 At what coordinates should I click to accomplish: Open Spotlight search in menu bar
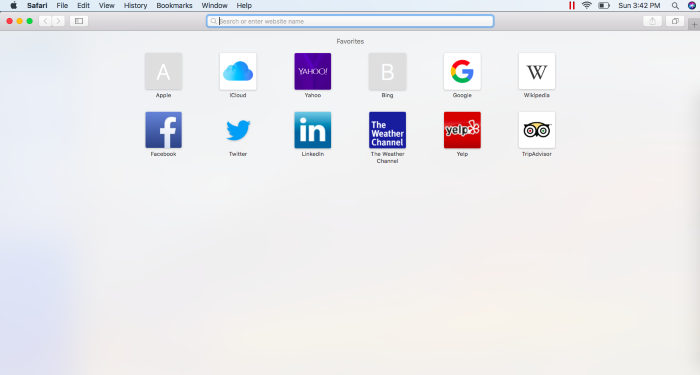pyautogui.click(x=675, y=5)
